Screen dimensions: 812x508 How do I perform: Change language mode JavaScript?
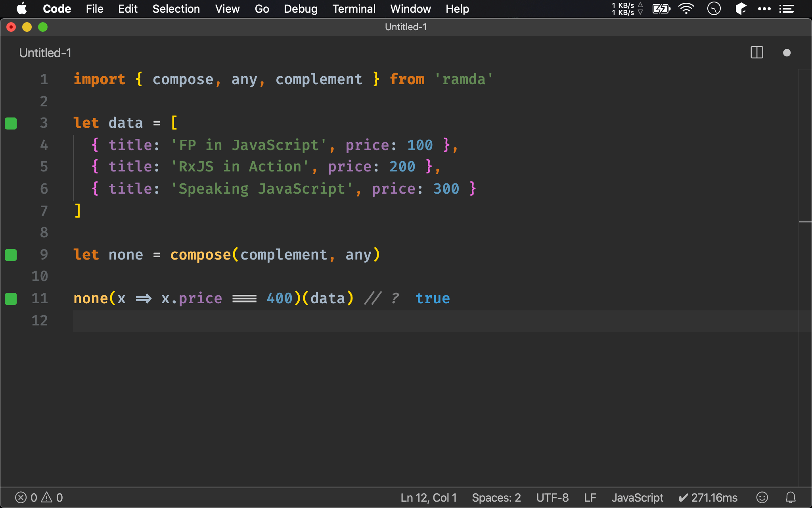tap(637, 497)
